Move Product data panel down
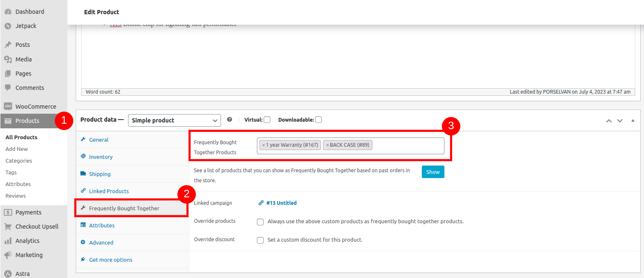Viewport: 644px width, 278px height. click(x=620, y=120)
